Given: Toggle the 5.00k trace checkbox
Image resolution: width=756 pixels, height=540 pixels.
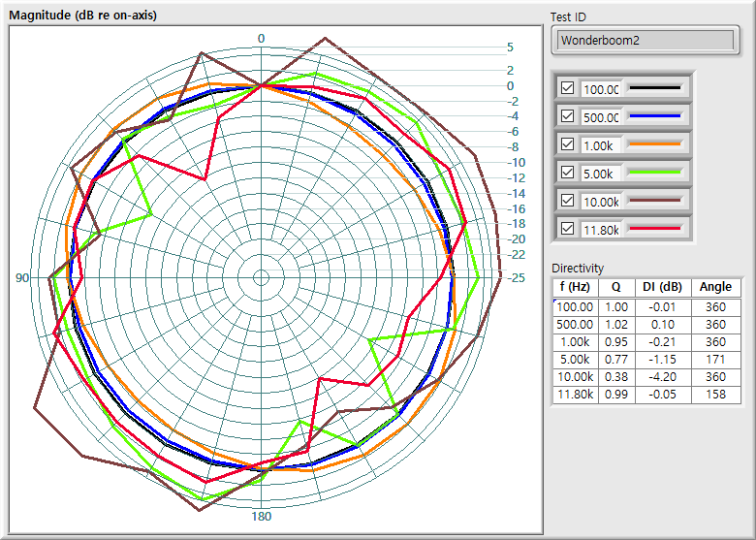Looking at the screenshot, I should [x=567, y=173].
